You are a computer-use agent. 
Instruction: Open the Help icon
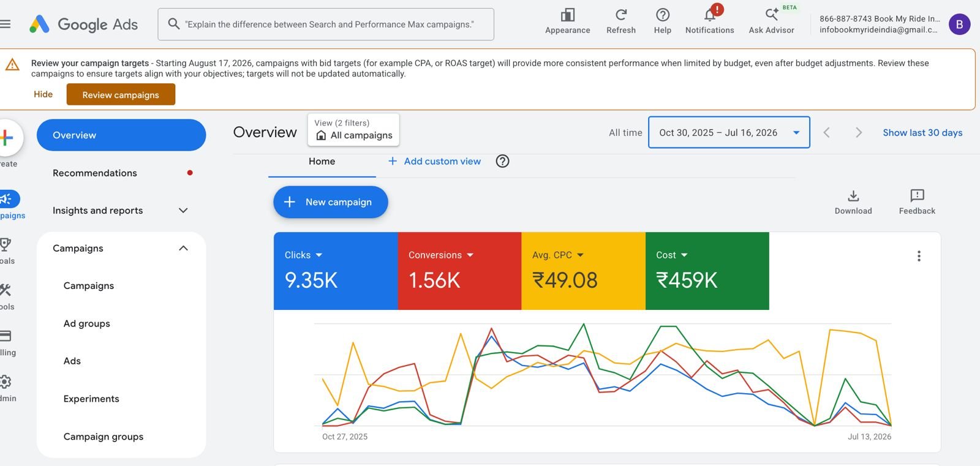click(662, 15)
